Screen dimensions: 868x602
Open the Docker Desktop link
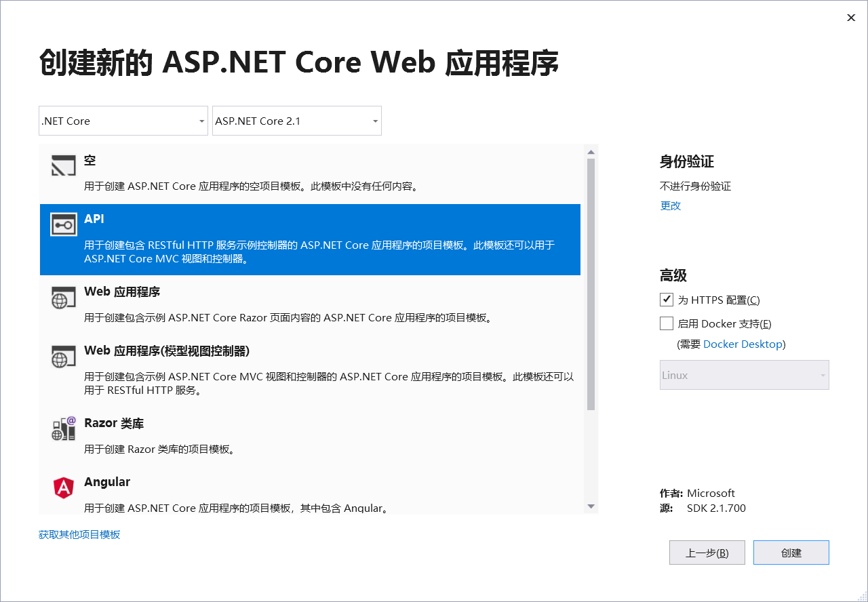click(x=743, y=344)
